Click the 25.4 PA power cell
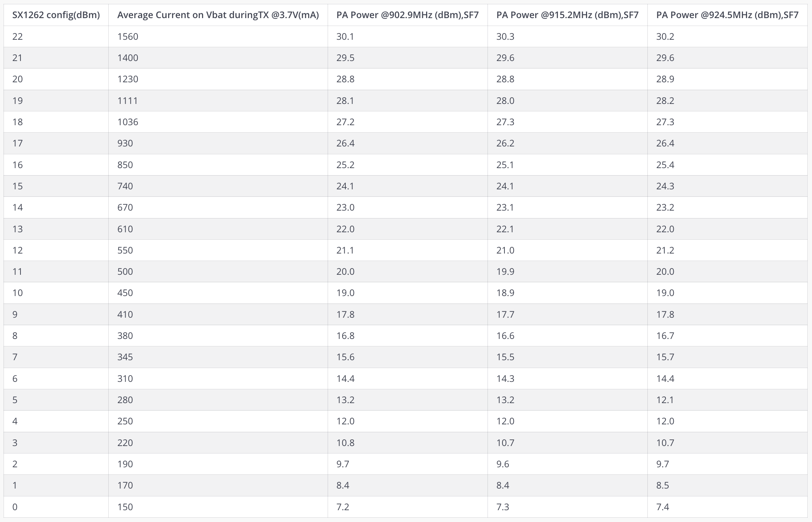 (665, 165)
